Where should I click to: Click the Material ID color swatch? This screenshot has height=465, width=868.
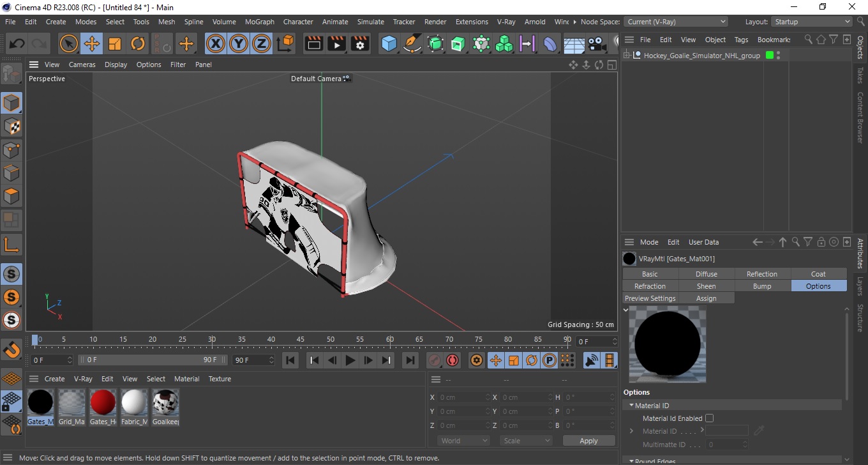[x=726, y=431]
